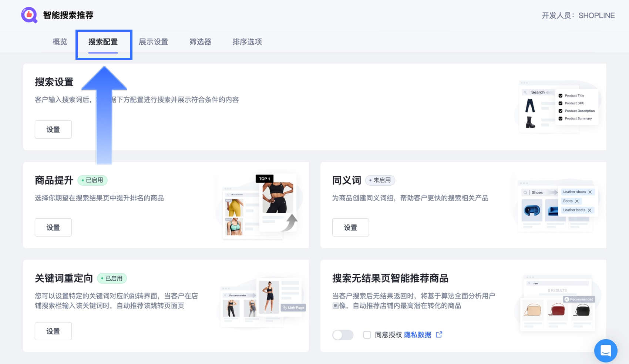Image resolution: width=629 pixels, height=364 pixels.
Task: Click the 搜索设置 heading
Action: [54, 82]
